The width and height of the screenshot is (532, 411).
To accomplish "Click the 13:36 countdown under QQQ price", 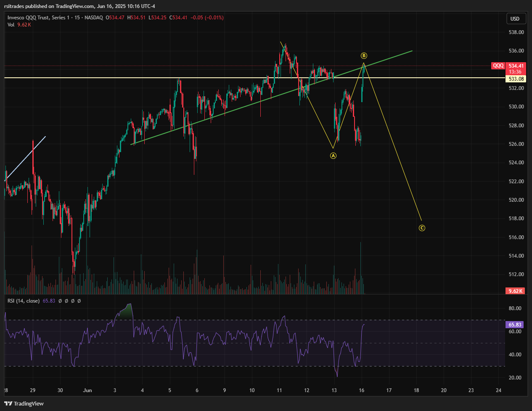I will pyautogui.click(x=516, y=72).
